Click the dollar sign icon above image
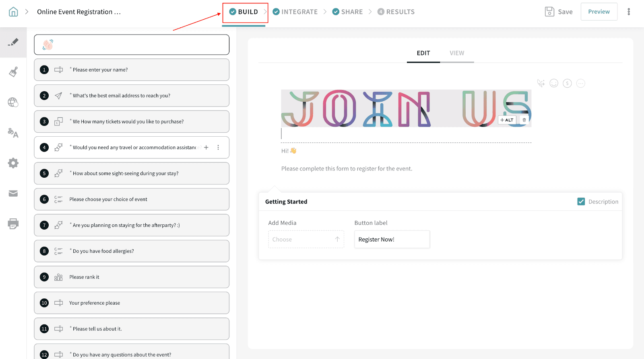The image size is (644, 359). coord(567,83)
